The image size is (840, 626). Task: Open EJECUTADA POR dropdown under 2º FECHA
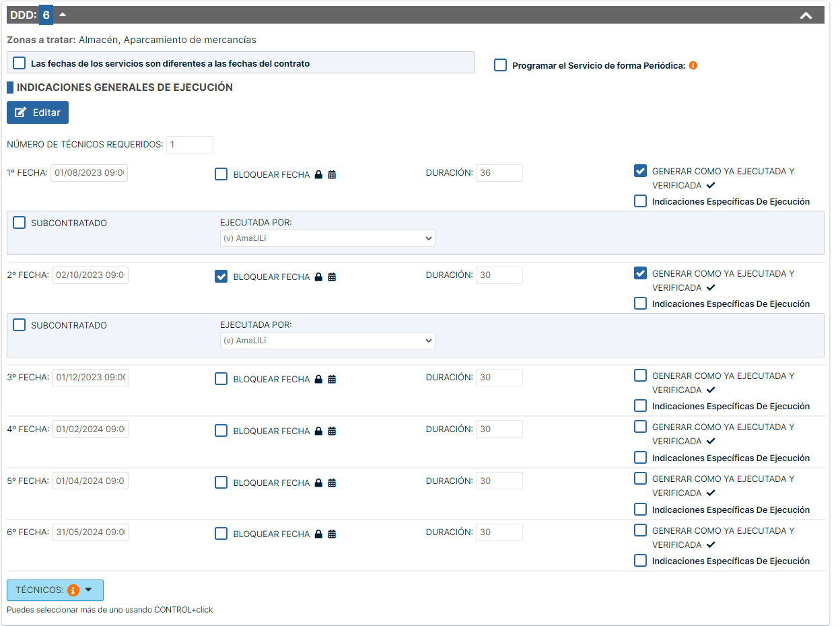[327, 341]
